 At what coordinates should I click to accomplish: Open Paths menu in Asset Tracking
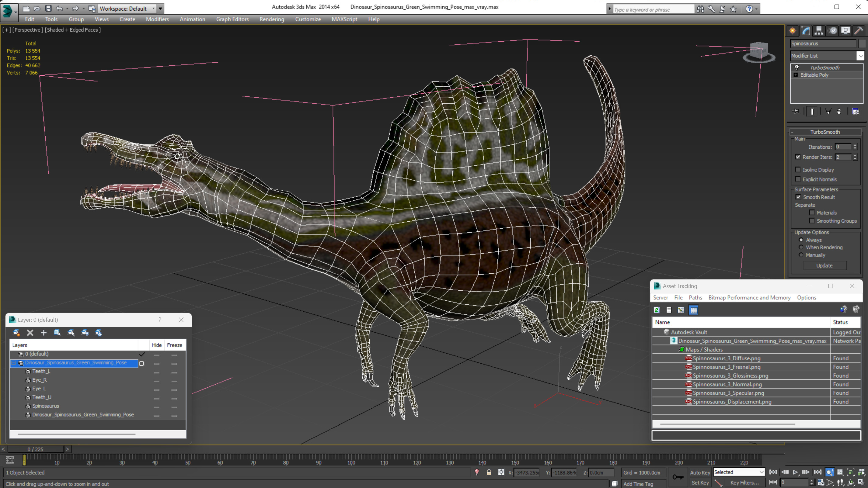click(x=695, y=297)
